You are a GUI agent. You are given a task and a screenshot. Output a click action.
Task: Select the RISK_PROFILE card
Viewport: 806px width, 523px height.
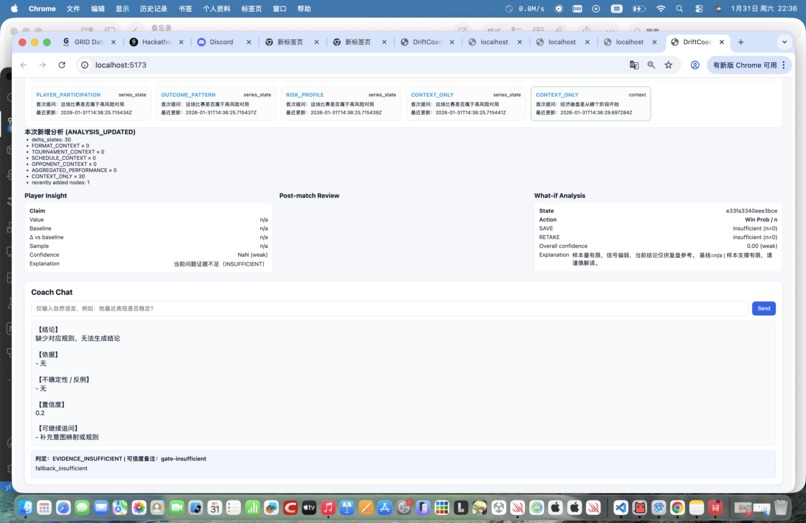pyautogui.click(x=341, y=103)
